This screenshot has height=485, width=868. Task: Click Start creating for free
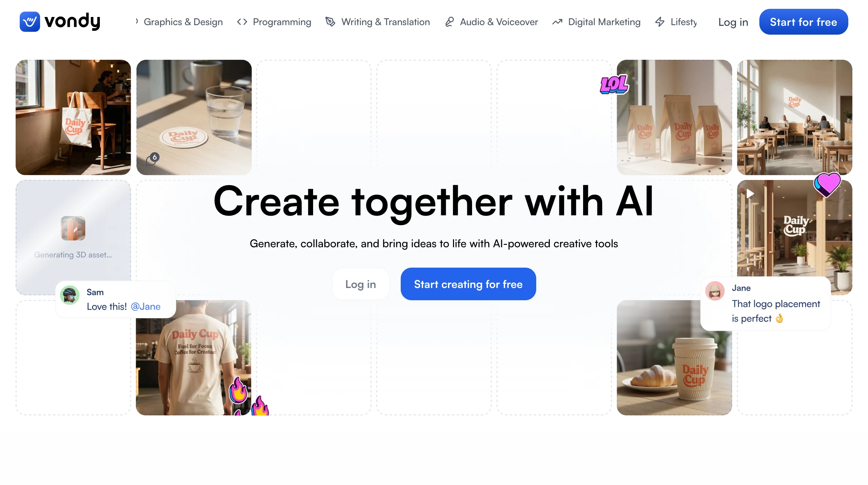[x=468, y=284]
